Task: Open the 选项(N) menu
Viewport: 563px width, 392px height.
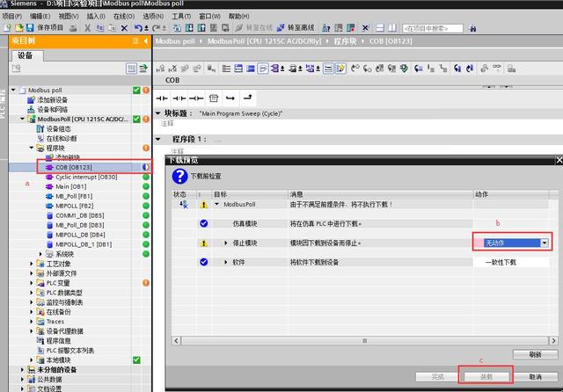Action: [153, 16]
